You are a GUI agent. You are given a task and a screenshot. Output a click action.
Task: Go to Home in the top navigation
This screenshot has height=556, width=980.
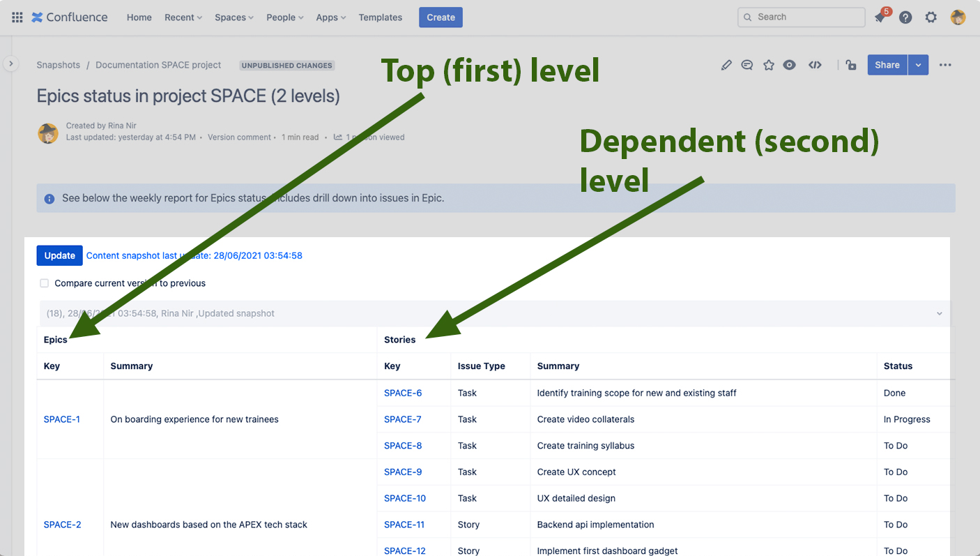(x=139, y=17)
